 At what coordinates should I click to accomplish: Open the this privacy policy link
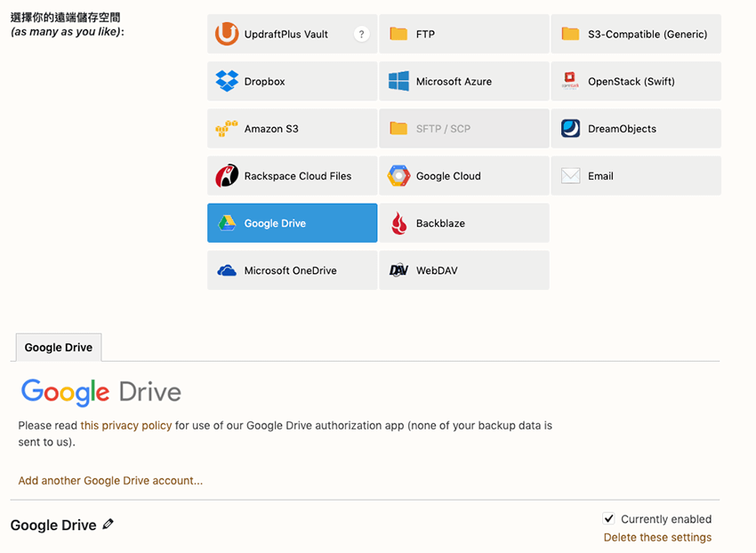125,425
